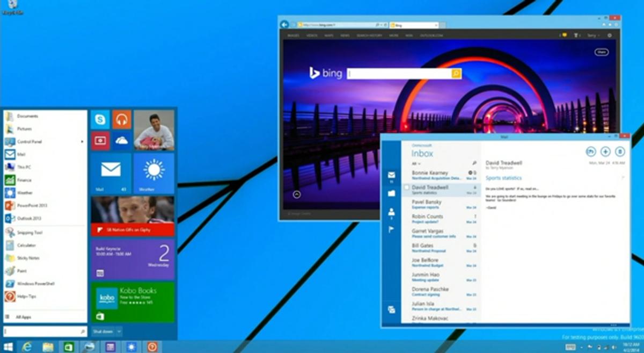Launch the orange Music headphones tile
This screenshot has width=644, height=353.
tap(122, 119)
